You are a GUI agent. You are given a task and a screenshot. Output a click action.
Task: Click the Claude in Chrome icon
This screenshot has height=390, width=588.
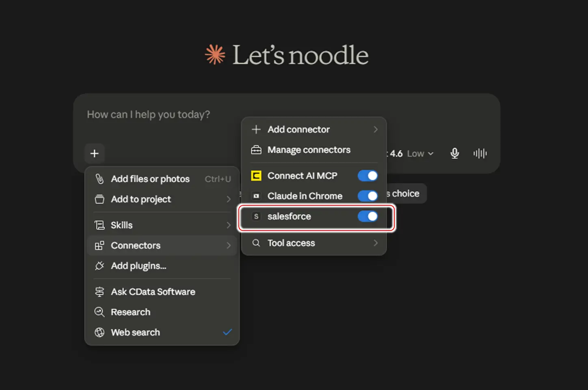pos(256,196)
